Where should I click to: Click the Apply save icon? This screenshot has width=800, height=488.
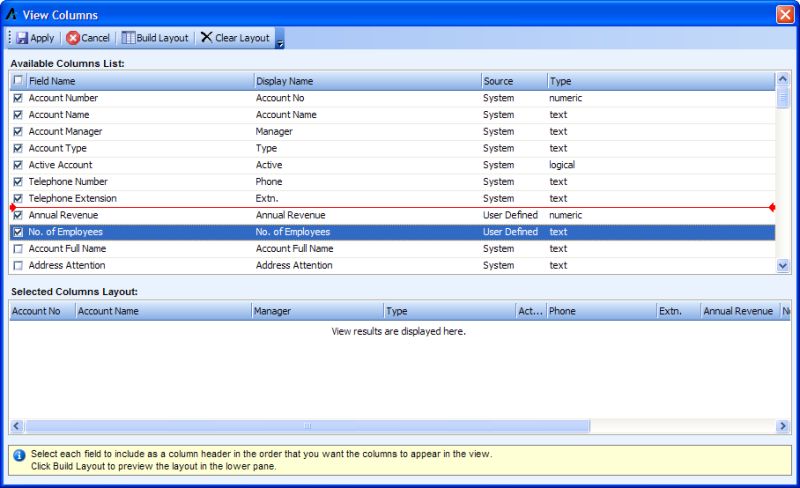click(22, 38)
